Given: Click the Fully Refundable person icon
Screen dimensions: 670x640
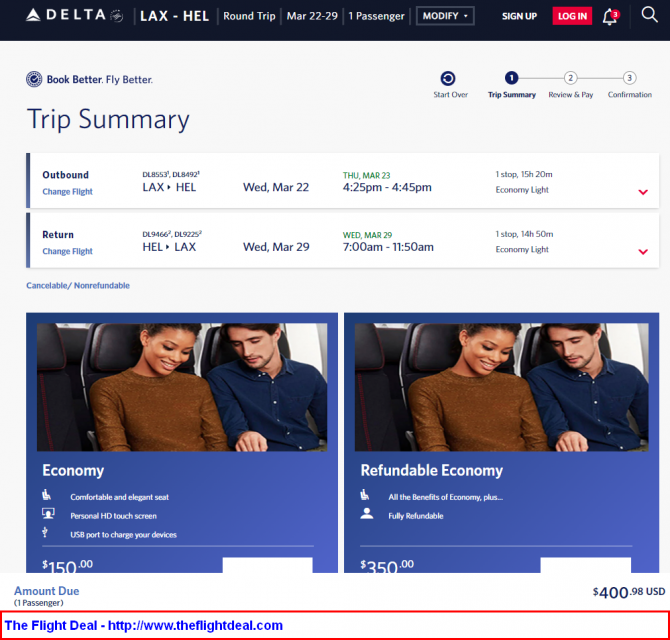Looking at the screenshot, I should pos(366,513).
